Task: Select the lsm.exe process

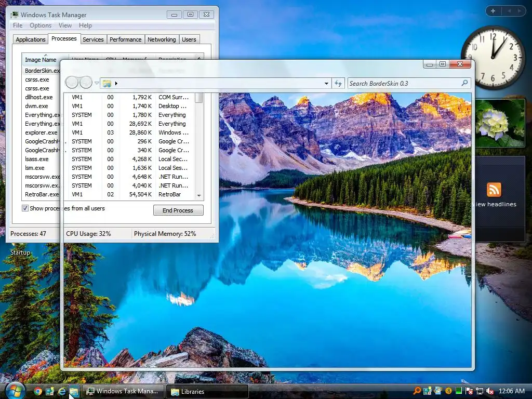Action: [35, 168]
